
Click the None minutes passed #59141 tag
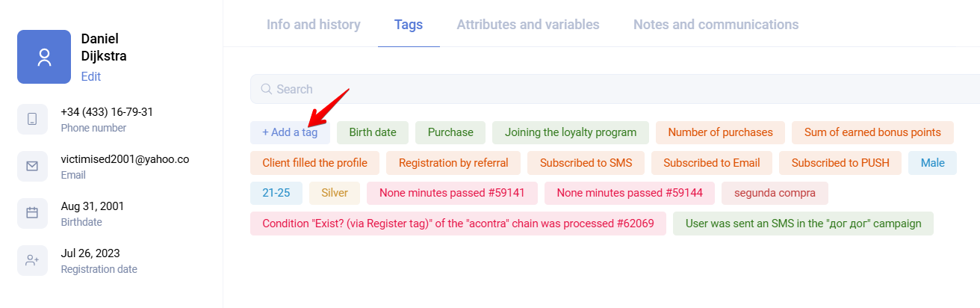pos(452,193)
